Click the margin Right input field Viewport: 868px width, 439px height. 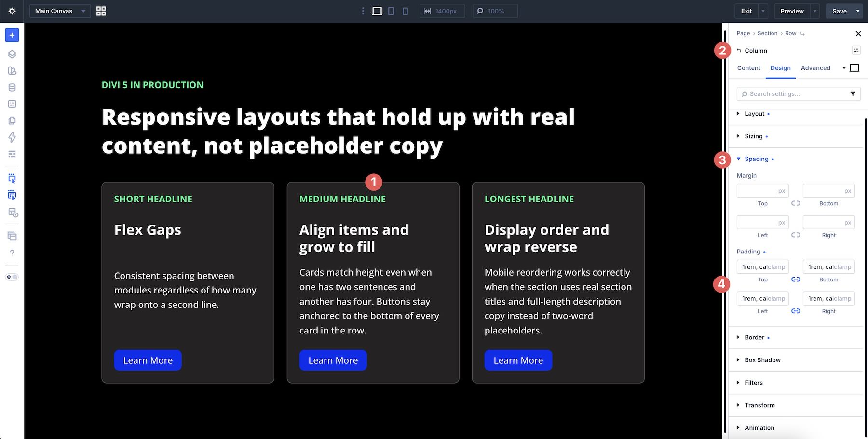pyautogui.click(x=828, y=222)
